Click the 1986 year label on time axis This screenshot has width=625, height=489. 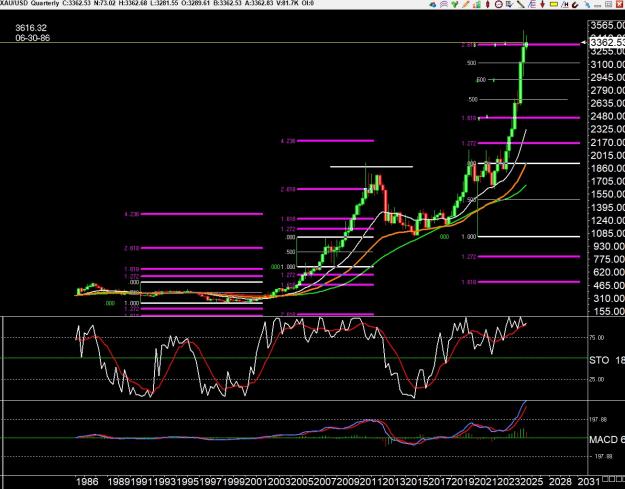pos(87,482)
